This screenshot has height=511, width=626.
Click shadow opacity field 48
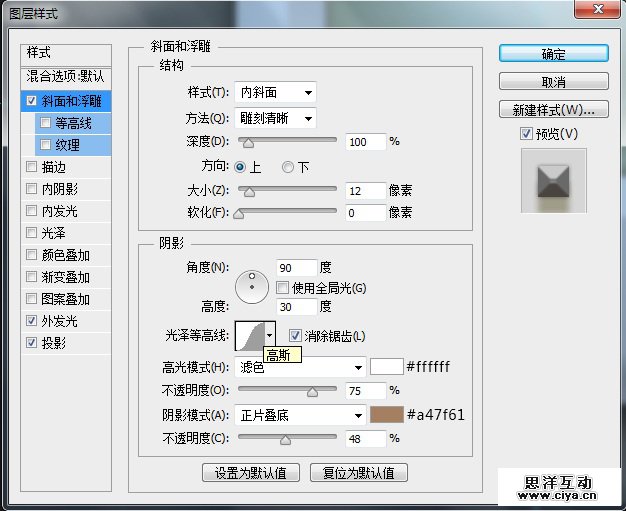coord(366,439)
